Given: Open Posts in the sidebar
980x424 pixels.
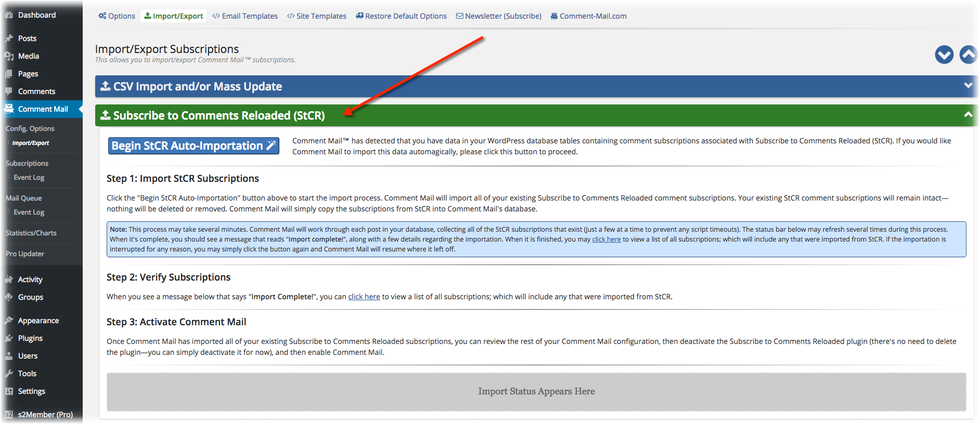Looking at the screenshot, I should 27,38.
